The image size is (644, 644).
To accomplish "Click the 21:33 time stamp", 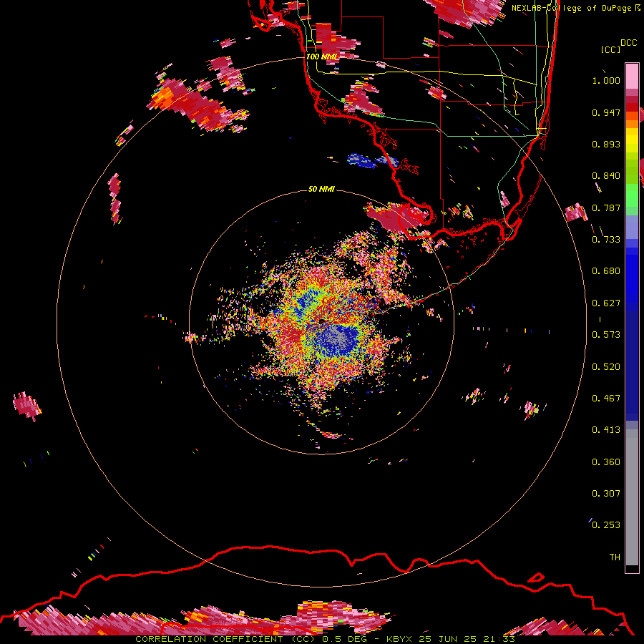I will pyautogui.click(x=499, y=639).
